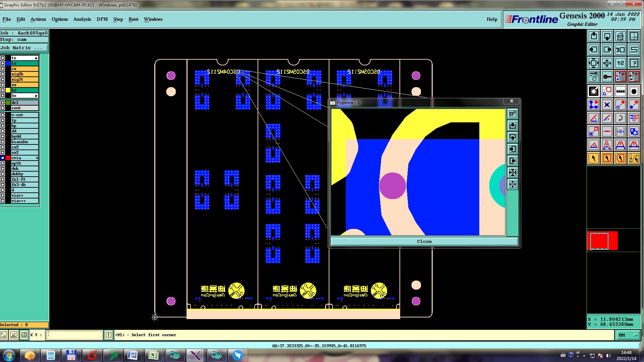Select the rotate feature tool

620,118
